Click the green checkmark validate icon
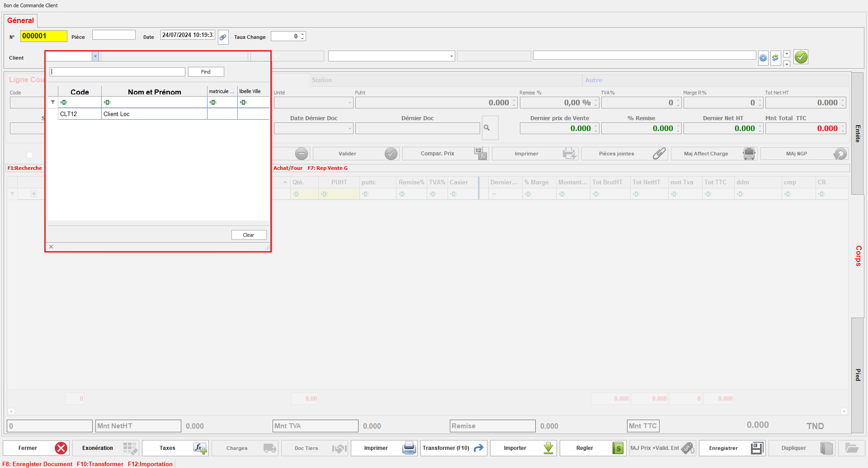Image resolution: width=868 pixels, height=468 pixels. tap(801, 57)
